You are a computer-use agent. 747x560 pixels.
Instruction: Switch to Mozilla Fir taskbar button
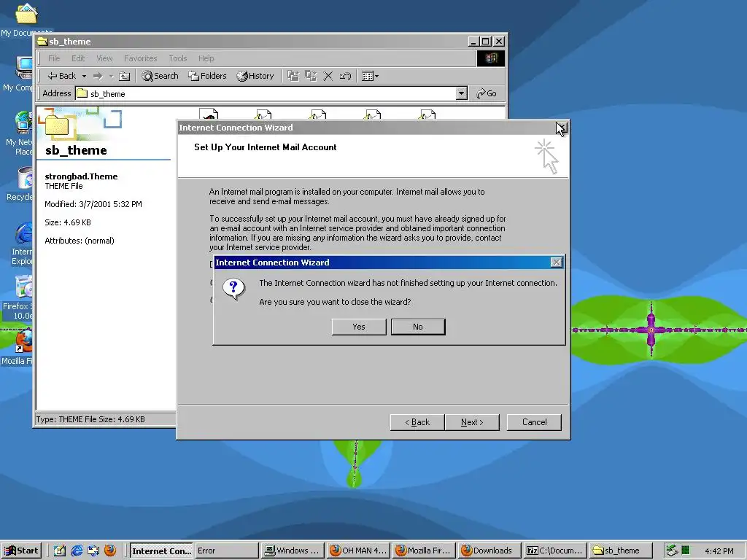tap(424, 551)
